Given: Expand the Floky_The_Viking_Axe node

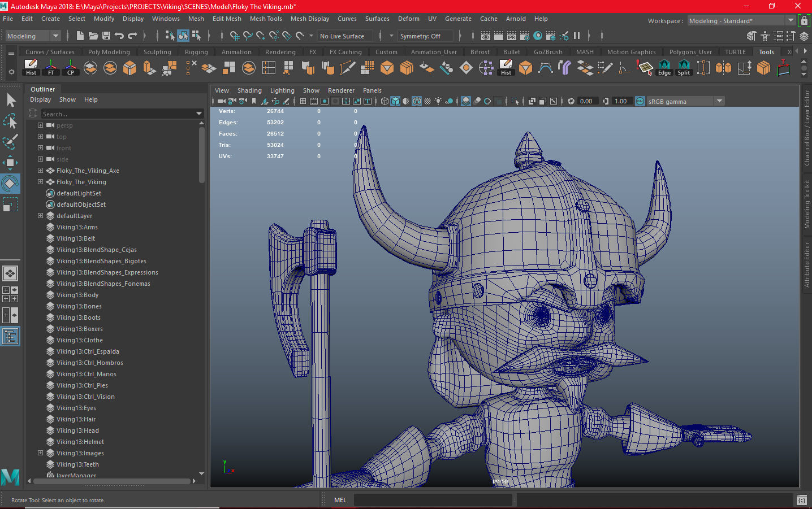Looking at the screenshot, I should pos(40,170).
